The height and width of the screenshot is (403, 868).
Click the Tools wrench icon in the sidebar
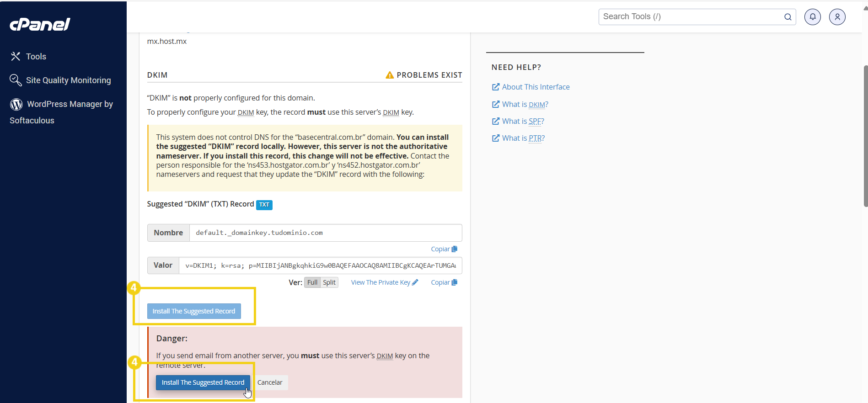(x=16, y=56)
